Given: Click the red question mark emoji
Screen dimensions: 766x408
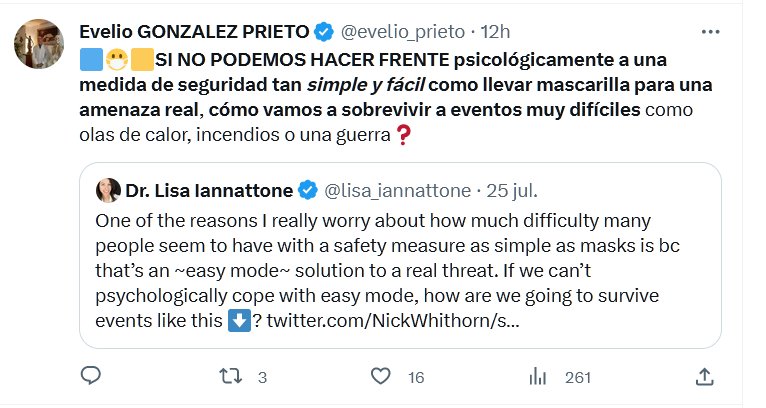Looking at the screenshot, I should (x=405, y=135).
